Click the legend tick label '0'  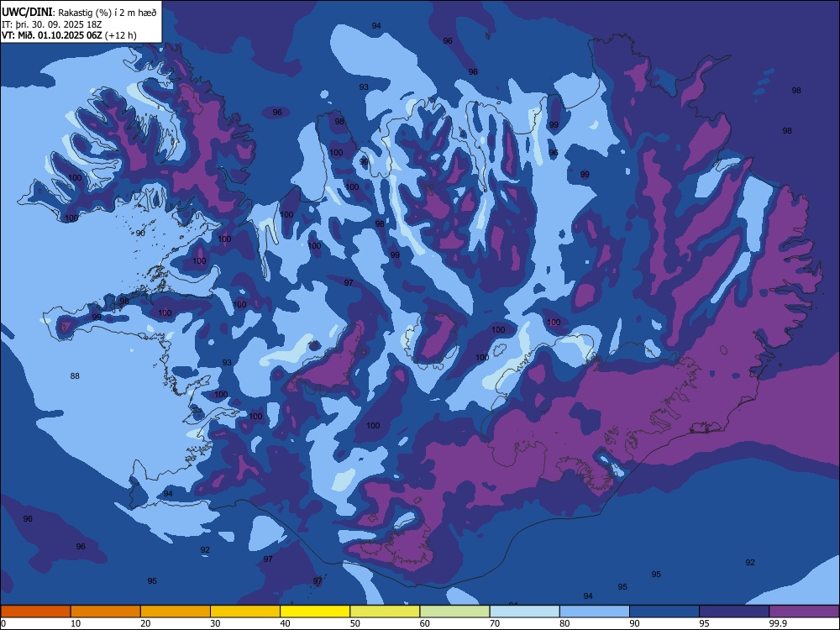point(3,623)
